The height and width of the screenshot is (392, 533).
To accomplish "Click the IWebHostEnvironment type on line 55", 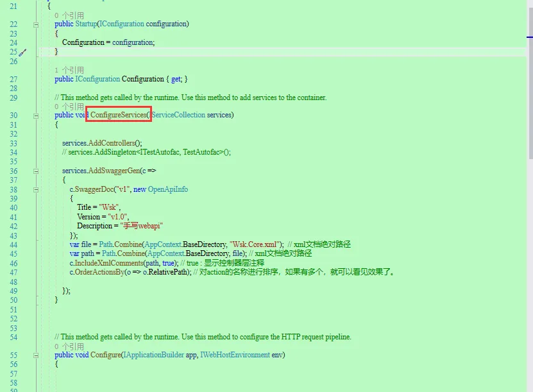I will [235, 355].
